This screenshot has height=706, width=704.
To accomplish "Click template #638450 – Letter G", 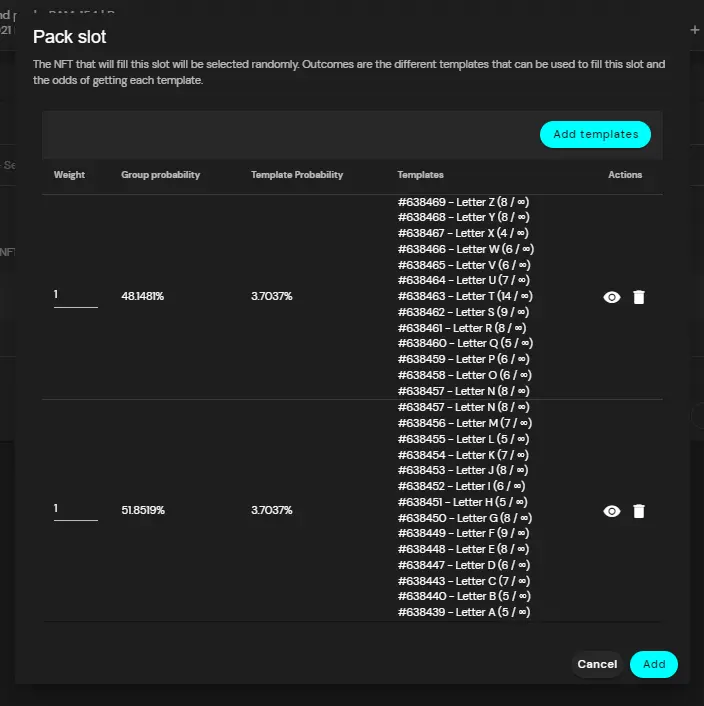I will (465, 518).
